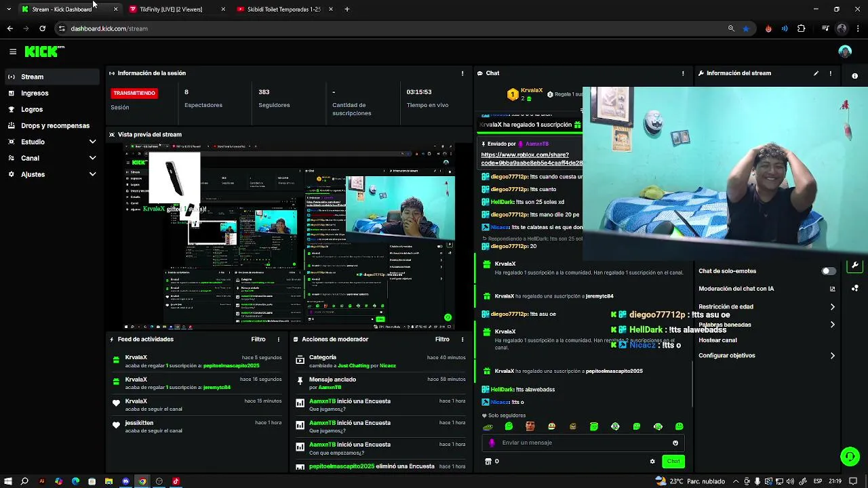This screenshot has height=488, width=868.
Task: Open the browser extensions puzzle icon
Action: click(x=802, y=28)
